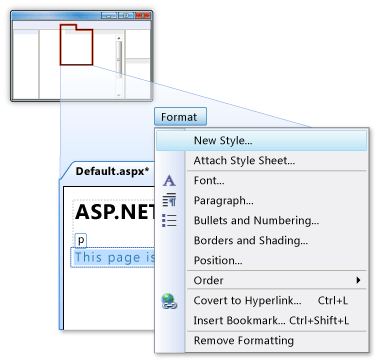Select Paragraph... menu entry
The height and width of the screenshot is (362, 378).
coord(261,201)
